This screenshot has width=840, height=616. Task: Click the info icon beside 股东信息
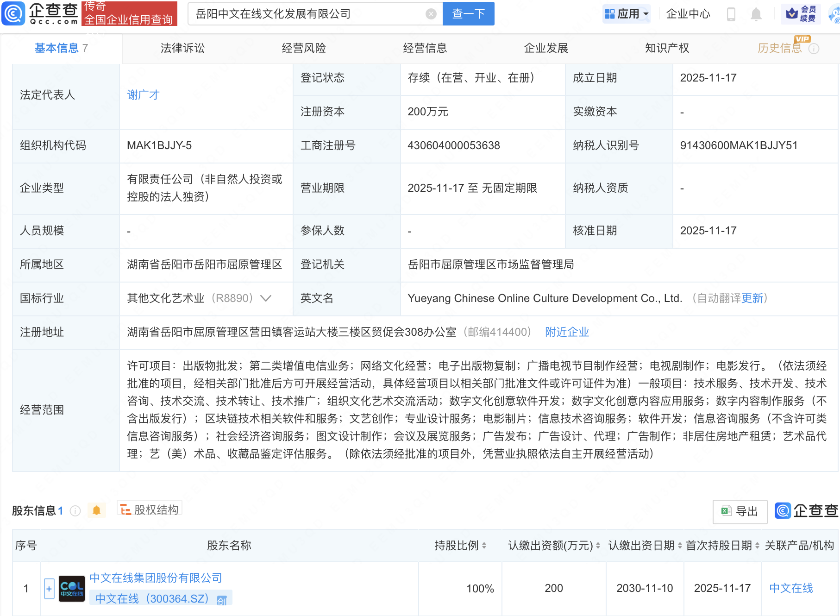click(x=75, y=511)
